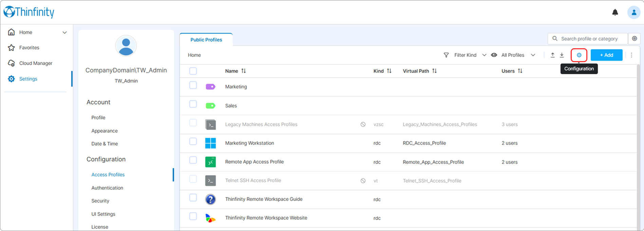
Task: Open the three-dot more options menu
Action: point(631,55)
